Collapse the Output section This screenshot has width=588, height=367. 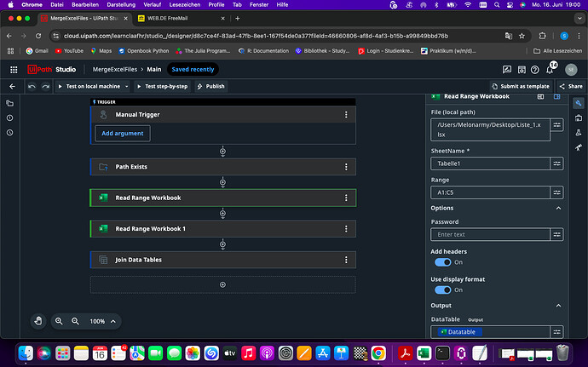(x=558, y=306)
